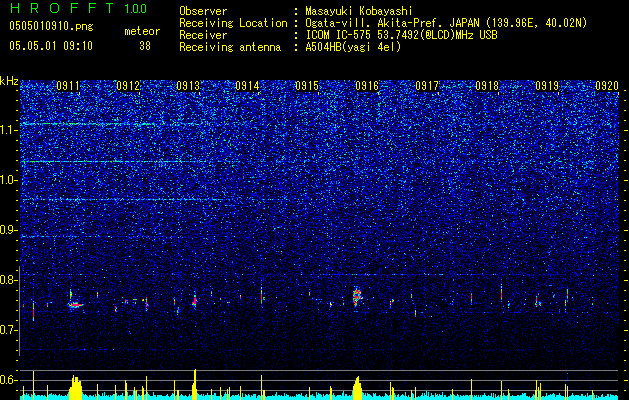Click the 0917 time marker
This screenshot has width=629, height=400.
[427, 86]
